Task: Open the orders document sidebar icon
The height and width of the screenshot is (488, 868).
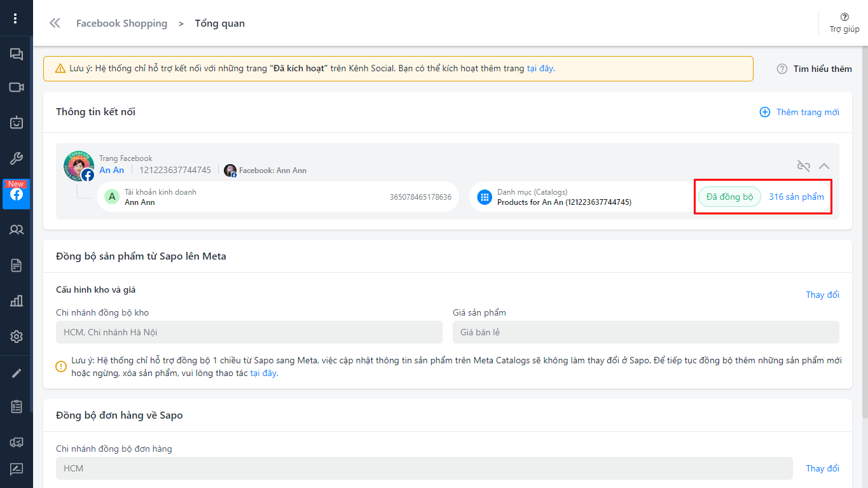Action: tap(17, 265)
